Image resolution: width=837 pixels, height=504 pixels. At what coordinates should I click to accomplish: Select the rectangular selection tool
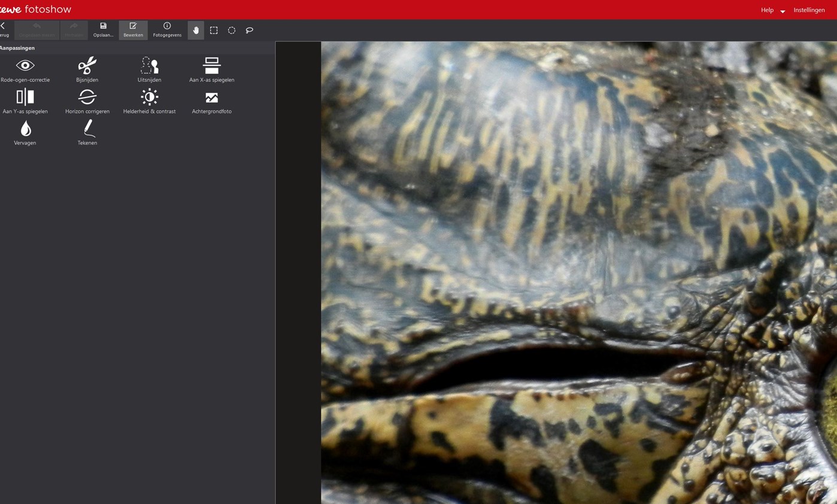click(214, 31)
